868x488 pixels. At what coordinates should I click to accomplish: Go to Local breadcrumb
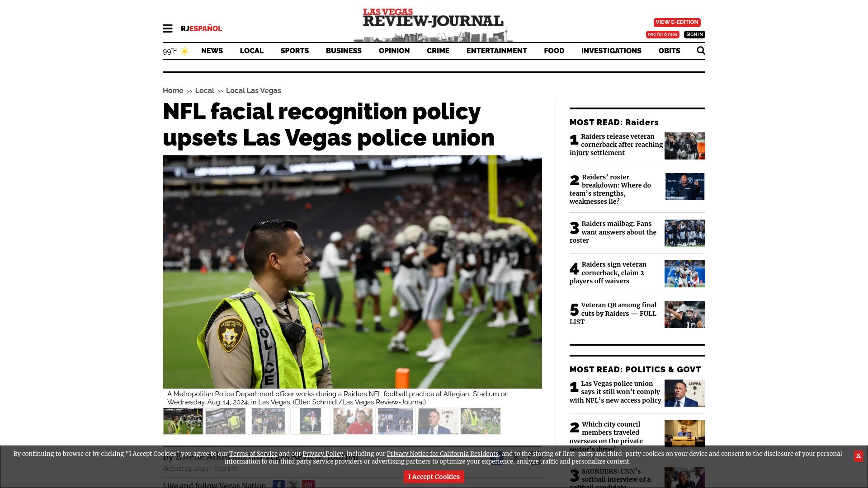[x=205, y=90]
